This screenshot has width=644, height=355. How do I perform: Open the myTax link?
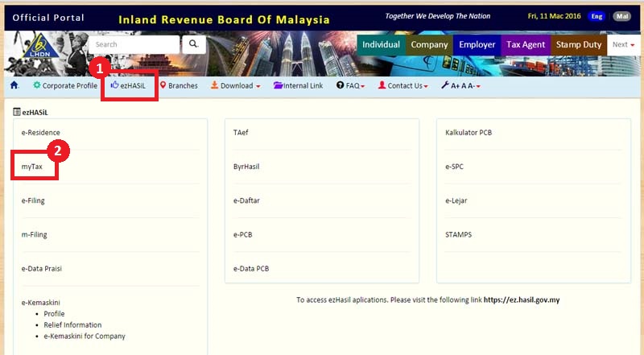(32, 167)
